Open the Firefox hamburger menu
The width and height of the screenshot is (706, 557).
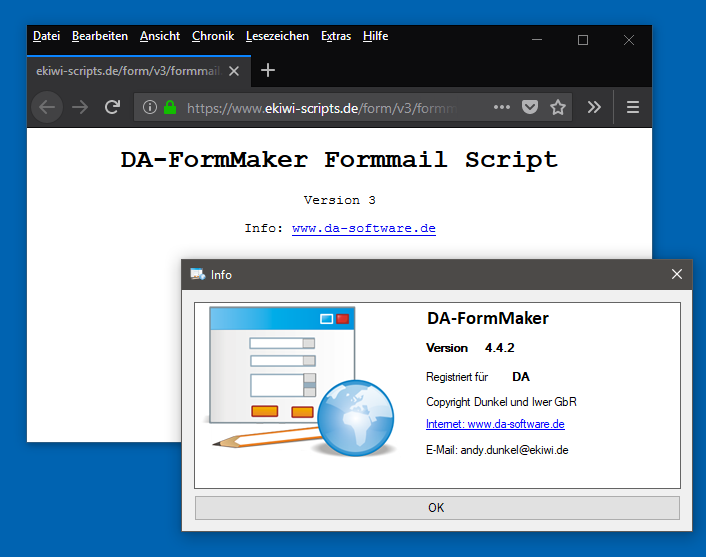click(x=633, y=107)
